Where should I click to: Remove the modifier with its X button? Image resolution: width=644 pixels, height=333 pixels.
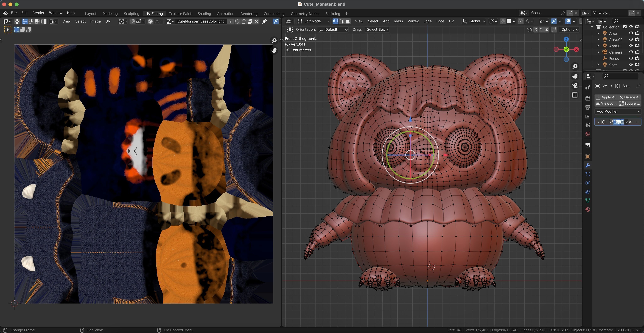630,122
